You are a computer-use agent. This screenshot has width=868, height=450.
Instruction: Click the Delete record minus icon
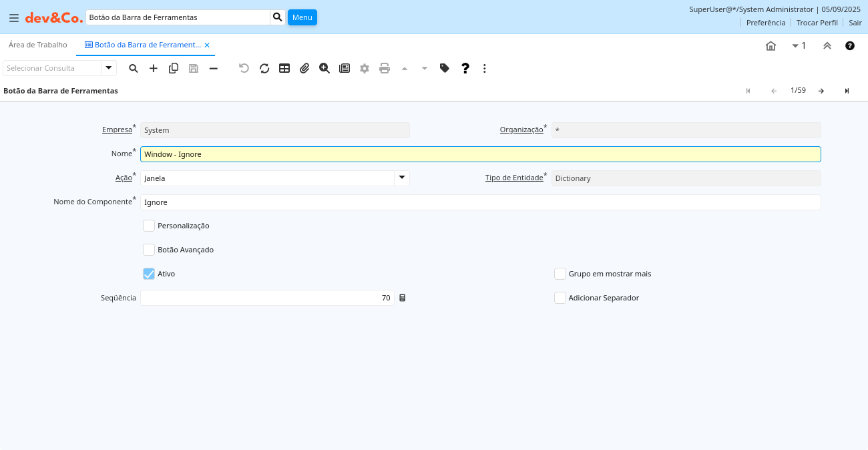(x=214, y=68)
